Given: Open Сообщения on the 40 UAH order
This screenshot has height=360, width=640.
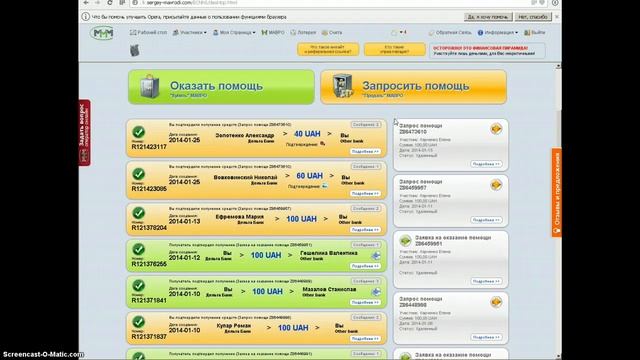Looking at the screenshot, I should [x=366, y=124].
